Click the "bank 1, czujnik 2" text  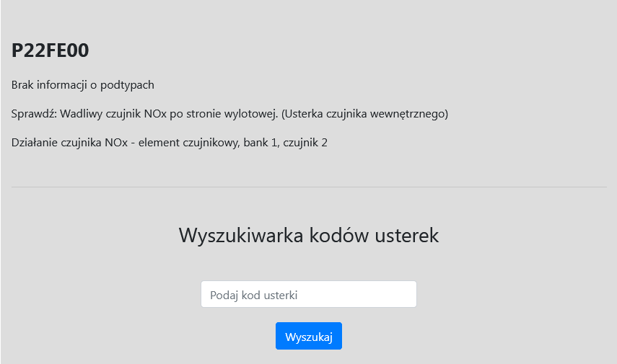[x=285, y=142]
